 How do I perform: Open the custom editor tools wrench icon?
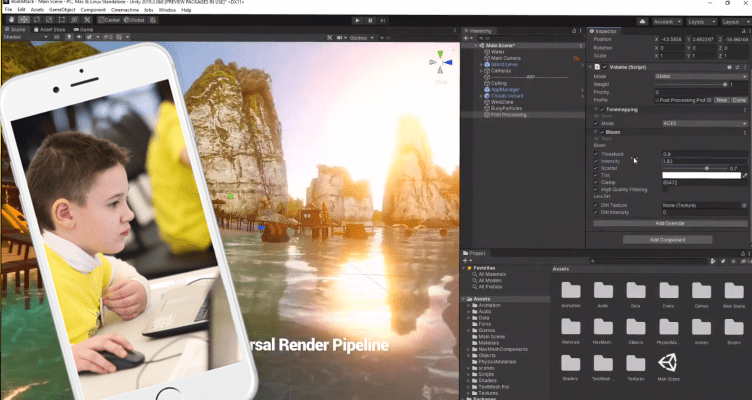click(x=87, y=20)
